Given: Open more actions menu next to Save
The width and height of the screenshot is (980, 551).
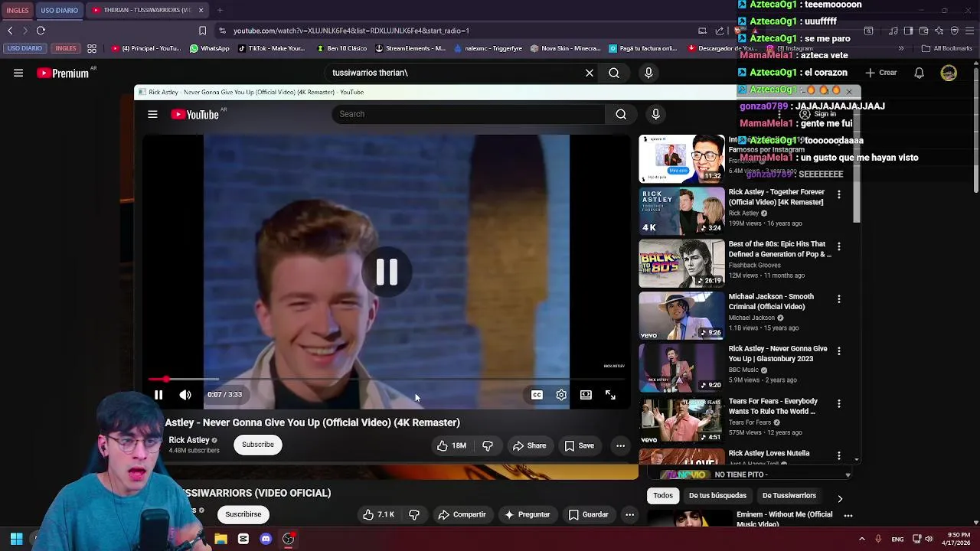Looking at the screenshot, I should (621, 445).
